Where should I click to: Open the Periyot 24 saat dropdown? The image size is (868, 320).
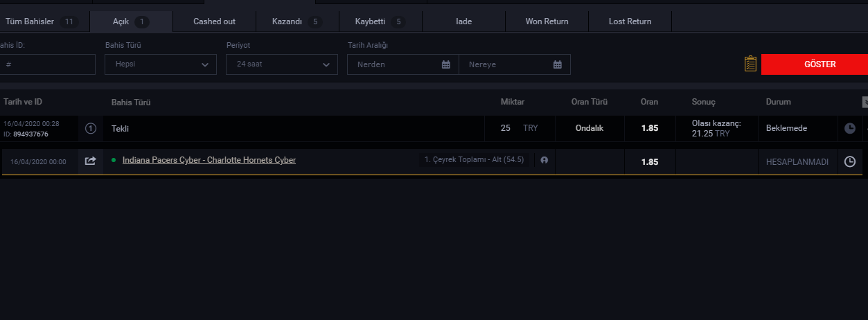[282, 64]
